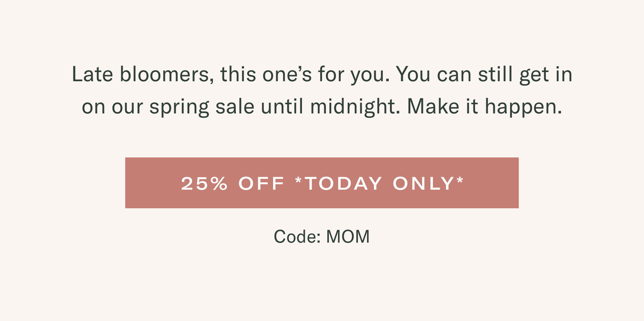Screen dimensions: 644x321
Task: Click the "MOM" promo code
Action: [348, 237]
